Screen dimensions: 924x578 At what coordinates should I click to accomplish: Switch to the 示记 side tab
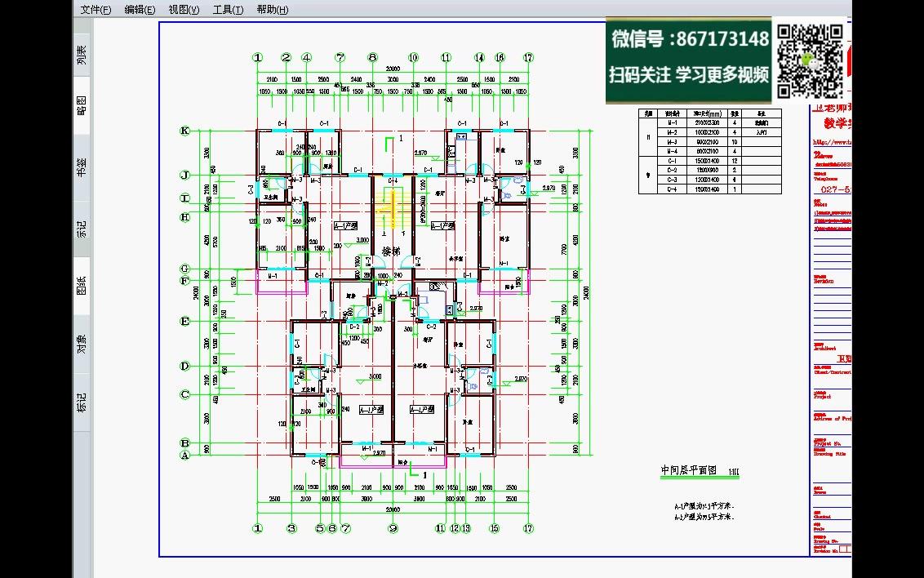[82, 229]
